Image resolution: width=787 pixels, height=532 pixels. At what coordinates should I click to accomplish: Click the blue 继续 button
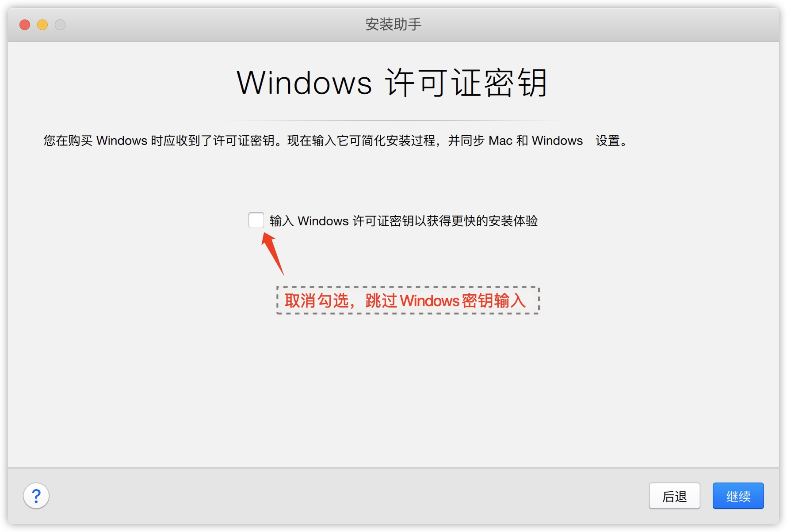pyautogui.click(x=738, y=496)
